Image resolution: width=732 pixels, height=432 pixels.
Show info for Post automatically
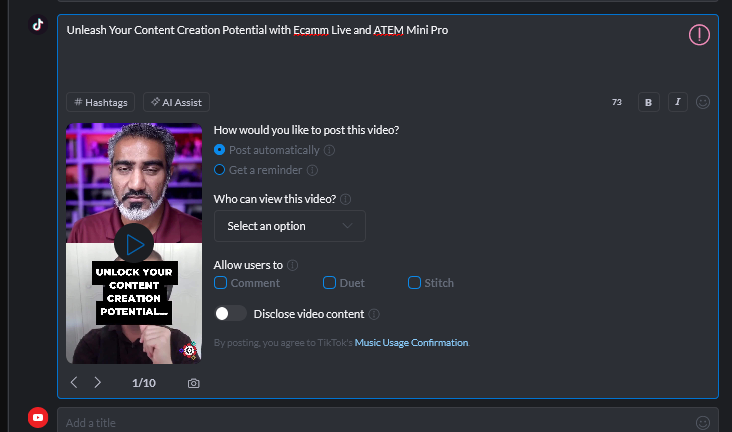tap(329, 150)
